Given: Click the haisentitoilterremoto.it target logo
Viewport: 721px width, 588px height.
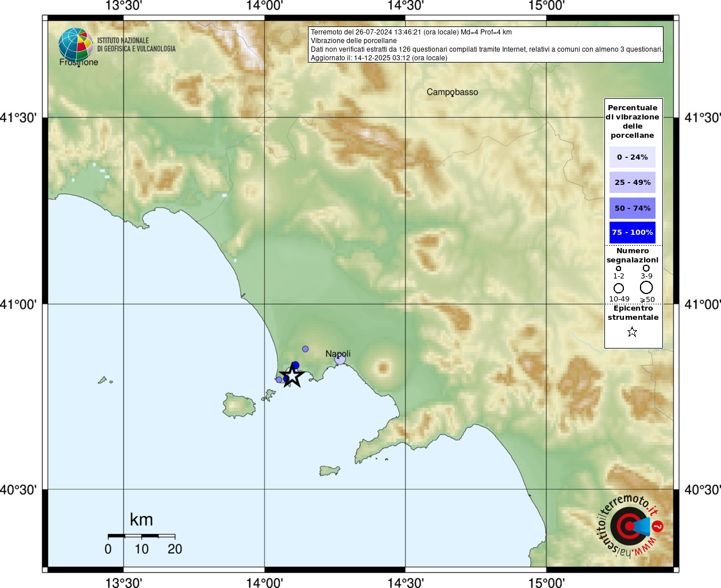Looking at the screenshot, I should point(630,526).
